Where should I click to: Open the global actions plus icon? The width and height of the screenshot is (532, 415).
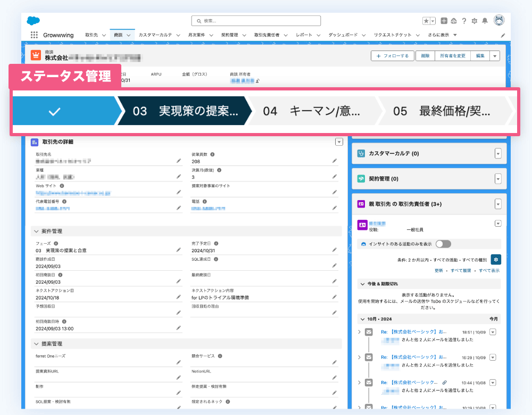pos(444,21)
